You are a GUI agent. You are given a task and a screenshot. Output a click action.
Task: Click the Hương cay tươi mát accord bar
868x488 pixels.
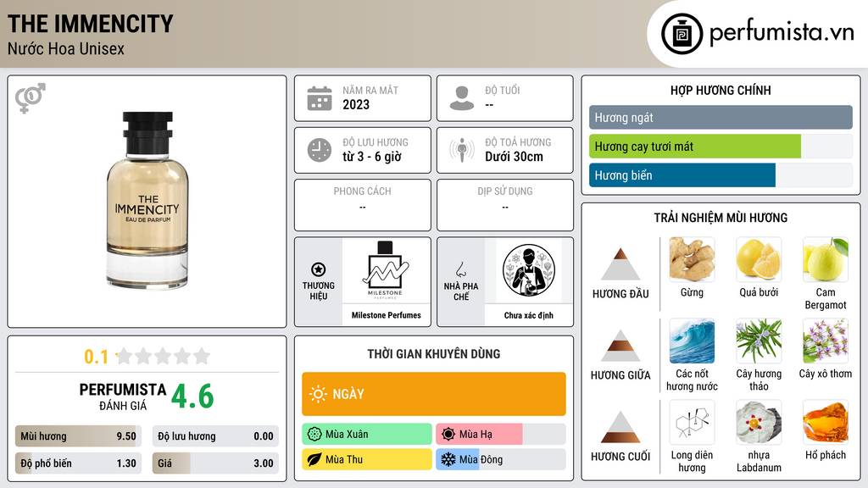pos(721,146)
